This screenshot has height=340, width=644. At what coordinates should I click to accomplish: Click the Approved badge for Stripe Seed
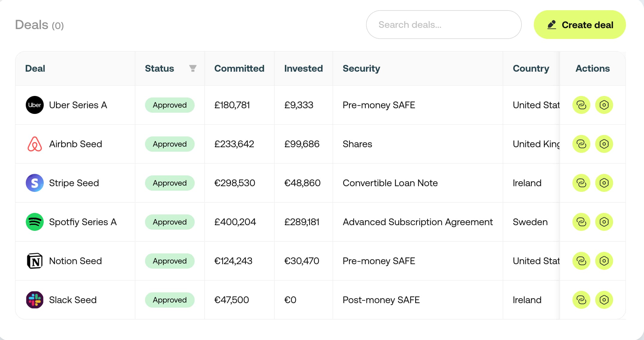tap(170, 183)
